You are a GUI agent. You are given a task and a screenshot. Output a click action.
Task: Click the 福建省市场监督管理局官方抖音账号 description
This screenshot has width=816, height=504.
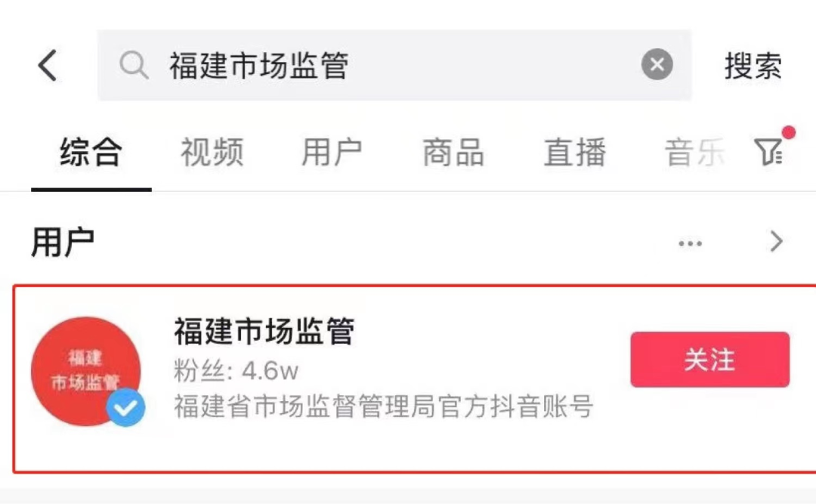383,407
